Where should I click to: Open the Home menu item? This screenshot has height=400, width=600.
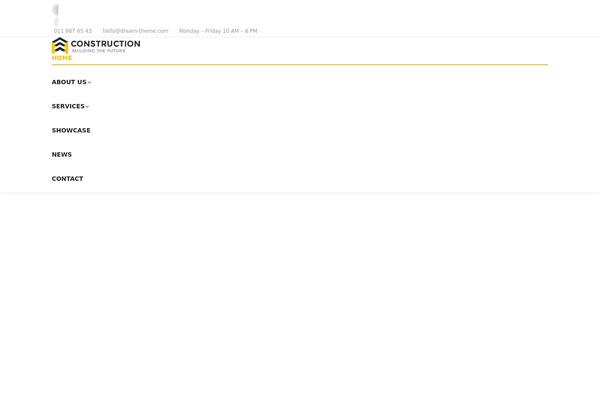click(x=62, y=58)
